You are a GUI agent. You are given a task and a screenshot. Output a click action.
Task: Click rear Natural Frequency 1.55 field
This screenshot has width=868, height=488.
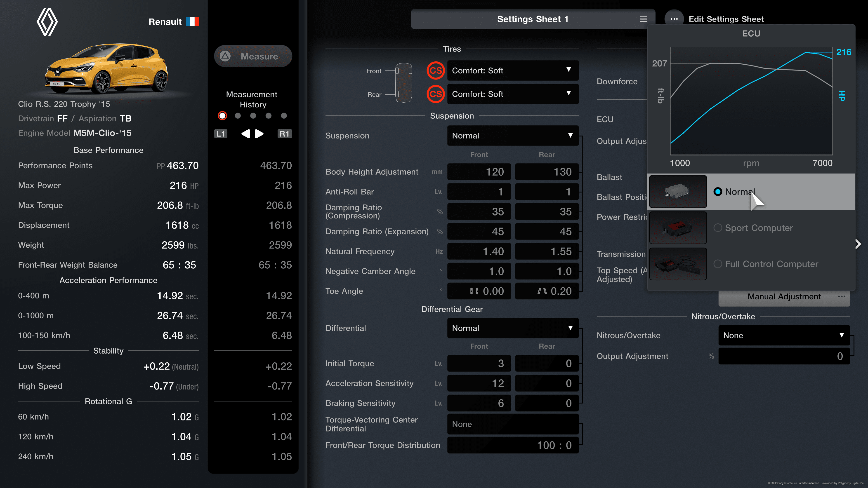pos(547,251)
